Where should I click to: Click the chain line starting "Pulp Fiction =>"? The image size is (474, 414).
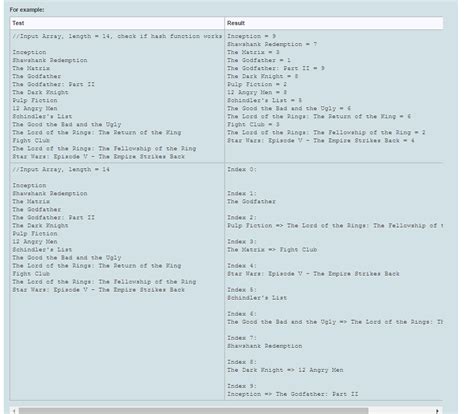coord(335,225)
